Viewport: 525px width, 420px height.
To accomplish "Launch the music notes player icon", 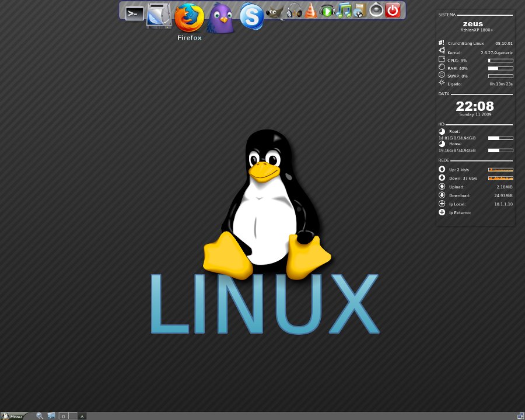I will [x=344, y=10].
